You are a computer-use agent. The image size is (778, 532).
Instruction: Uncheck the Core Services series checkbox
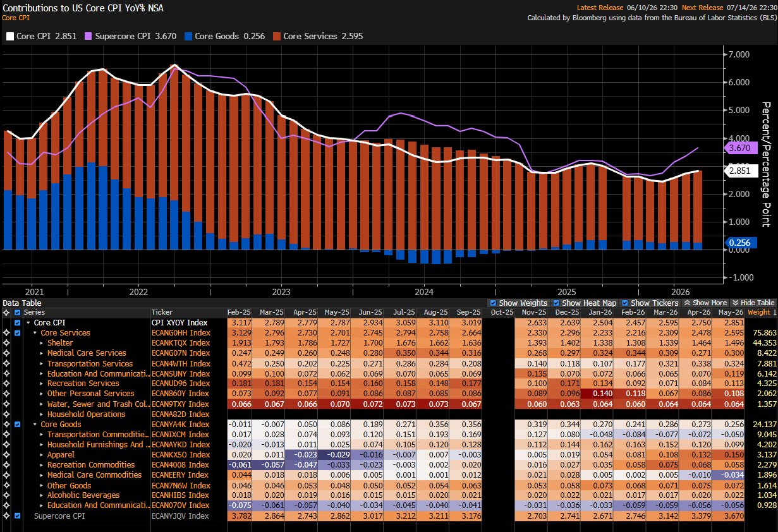(18, 333)
